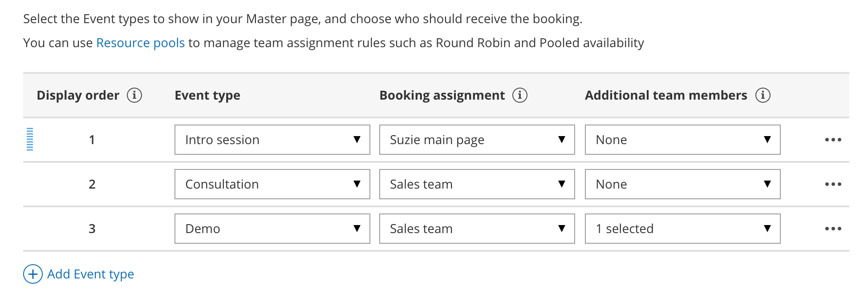Click the Display order info icon
868x306 pixels.
coord(134,95)
